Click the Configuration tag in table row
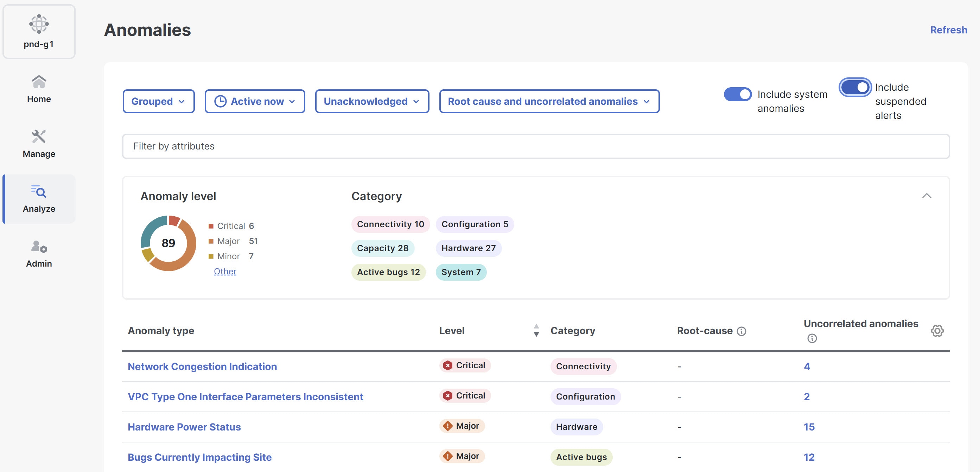Image resolution: width=980 pixels, height=472 pixels. pos(585,397)
